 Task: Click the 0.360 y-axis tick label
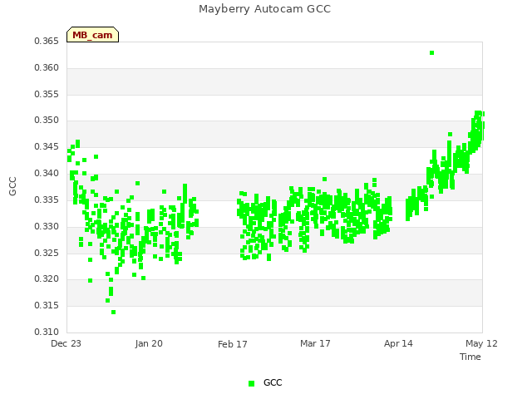pyautogui.click(x=47, y=68)
